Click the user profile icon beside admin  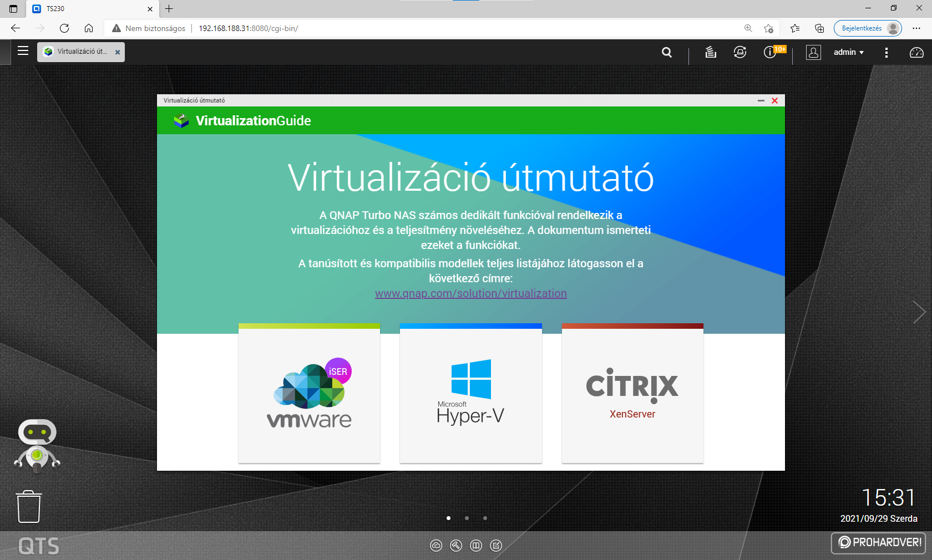click(x=813, y=52)
